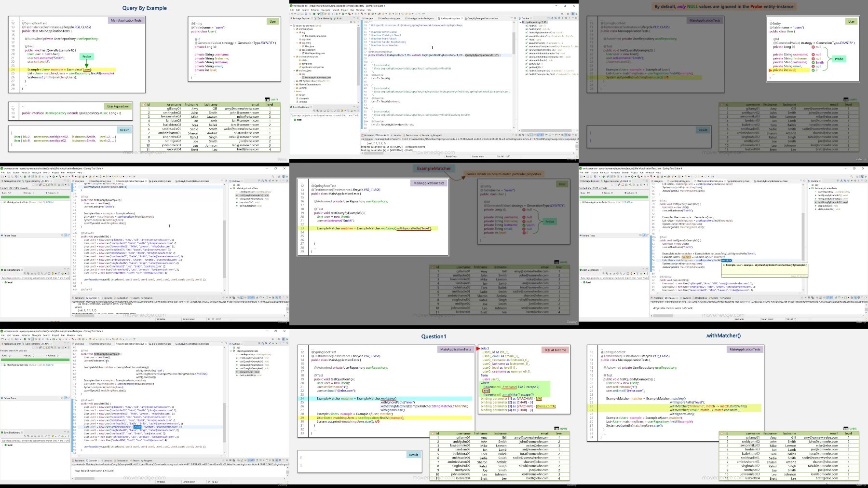The height and width of the screenshot is (488, 868).
Task: Open Navigate menu in the JpaRepository IDE frame
Action: tap(326, 10)
